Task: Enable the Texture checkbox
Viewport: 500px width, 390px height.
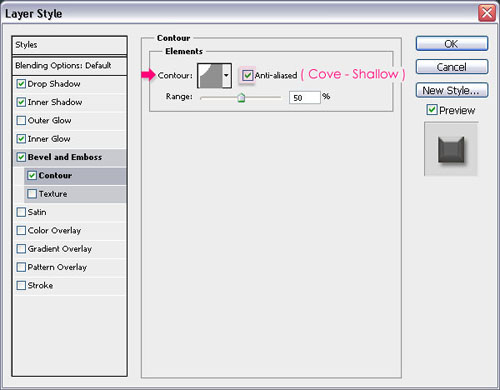Action: tap(32, 194)
